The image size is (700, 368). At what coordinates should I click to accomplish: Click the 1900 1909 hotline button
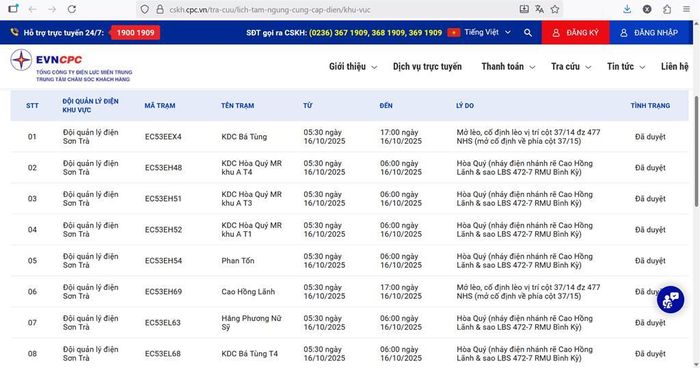pyautogui.click(x=135, y=33)
